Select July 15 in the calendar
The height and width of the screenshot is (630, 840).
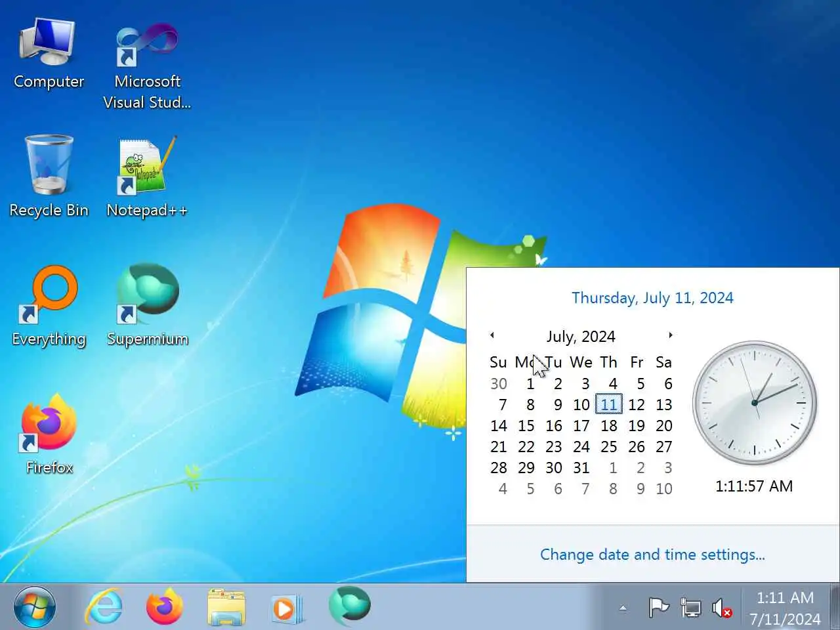point(526,426)
